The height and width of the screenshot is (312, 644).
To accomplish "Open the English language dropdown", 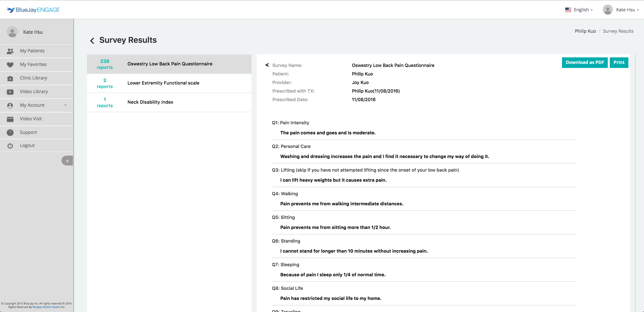I will coord(579,10).
